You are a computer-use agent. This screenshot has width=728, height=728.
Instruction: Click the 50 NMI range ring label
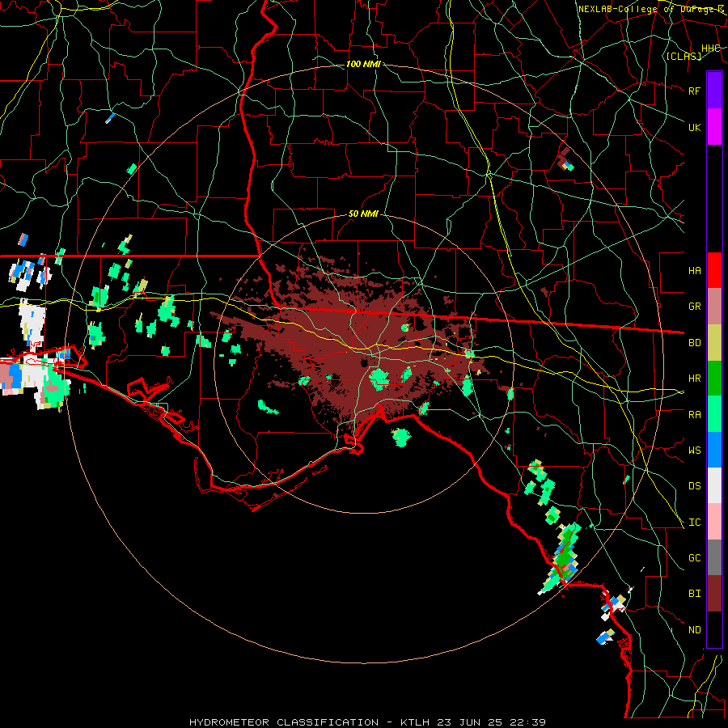click(363, 214)
